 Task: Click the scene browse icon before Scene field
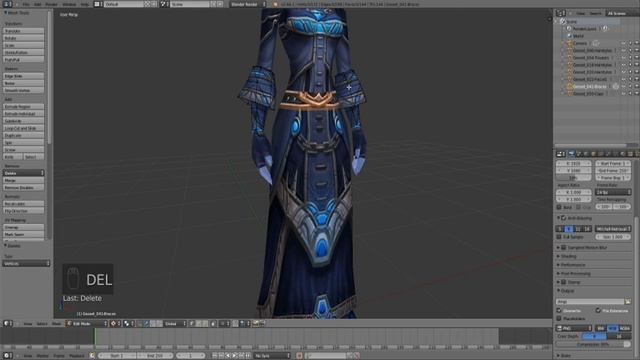tap(163, 4)
